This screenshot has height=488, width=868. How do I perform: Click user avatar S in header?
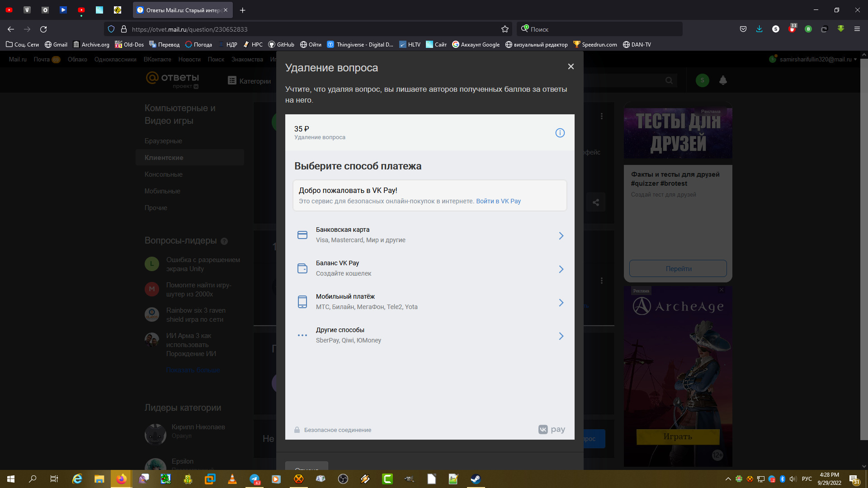[x=702, y=80]
